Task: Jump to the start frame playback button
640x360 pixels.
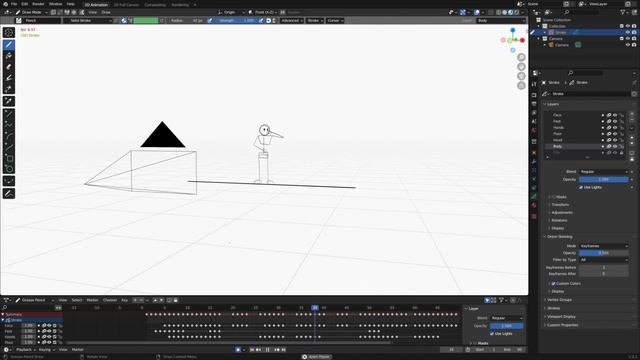Action: [x=252, y=350]
